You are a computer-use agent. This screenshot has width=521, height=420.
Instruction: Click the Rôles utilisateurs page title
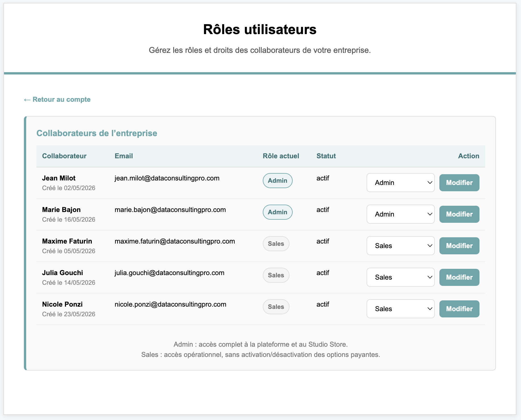coord(260,30)
